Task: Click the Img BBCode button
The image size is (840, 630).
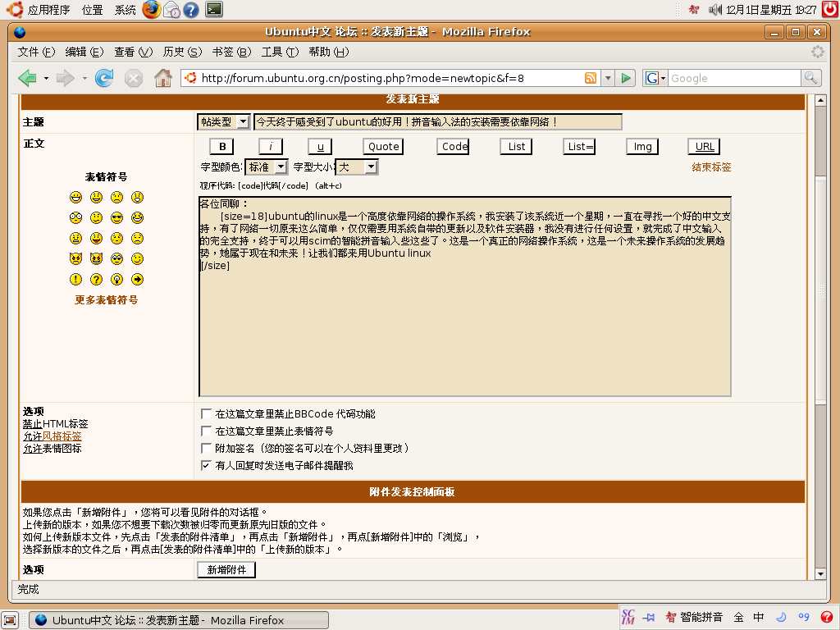Action: (x=642, y=146)
